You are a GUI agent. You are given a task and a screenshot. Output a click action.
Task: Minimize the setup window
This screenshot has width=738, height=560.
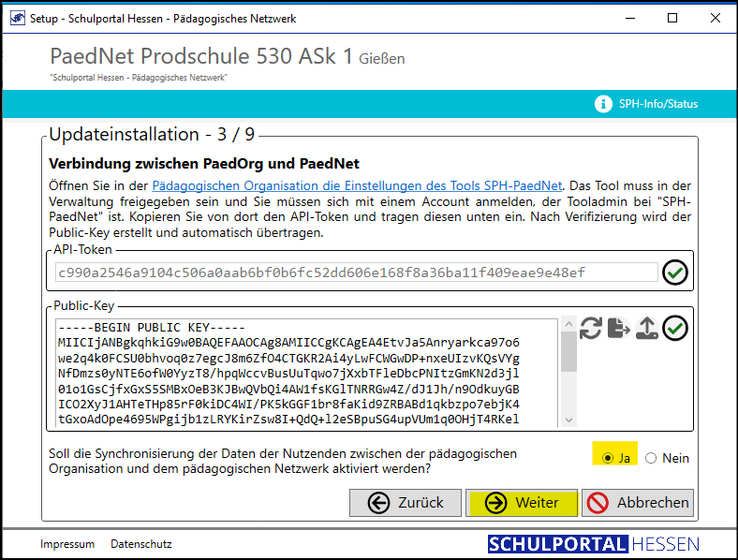point(630,19)
